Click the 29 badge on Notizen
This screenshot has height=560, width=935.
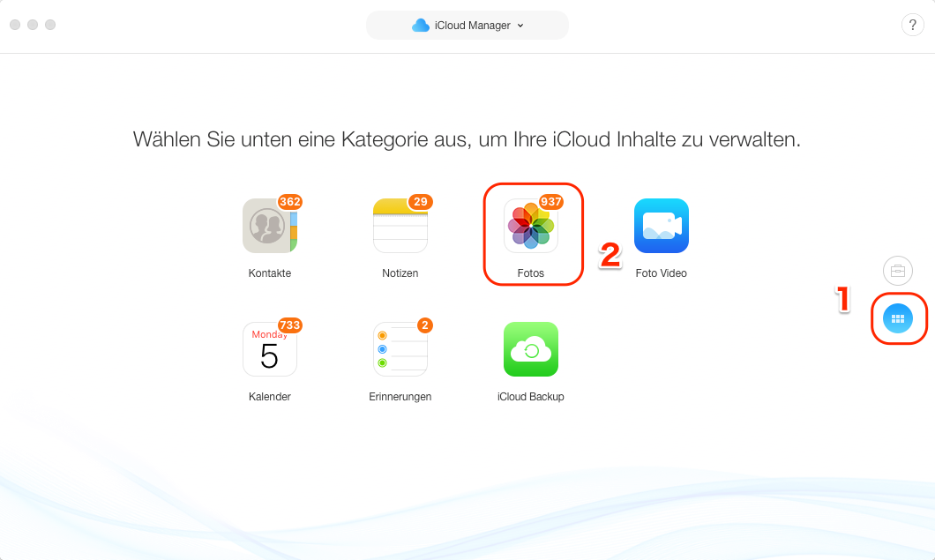(422, 202)
